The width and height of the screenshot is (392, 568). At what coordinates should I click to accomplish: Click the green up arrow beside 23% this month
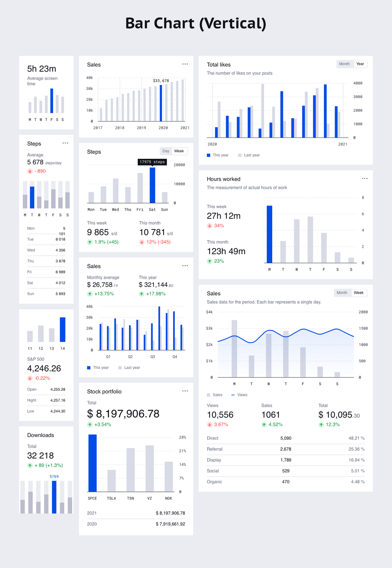click(x=209, y=261)
